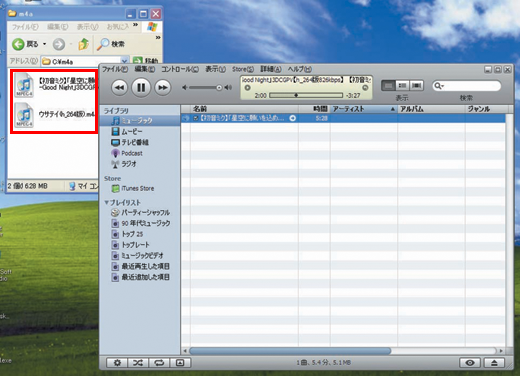The width and height of the screenshot is (520, 376).
Task: Open the Explorer ファイル menu
Action: 25,26
